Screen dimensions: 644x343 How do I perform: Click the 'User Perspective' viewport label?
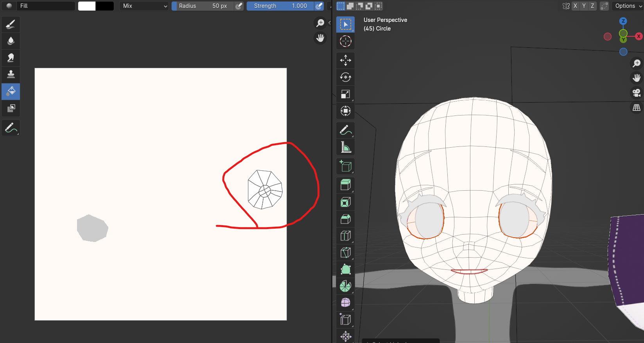point(385,20)
